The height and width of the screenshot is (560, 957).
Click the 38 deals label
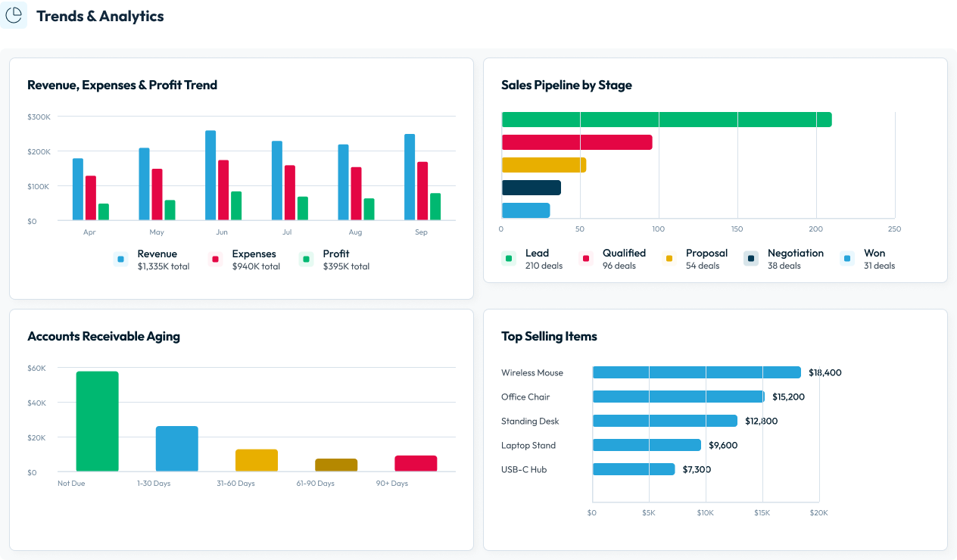click(x=784, y=266)
